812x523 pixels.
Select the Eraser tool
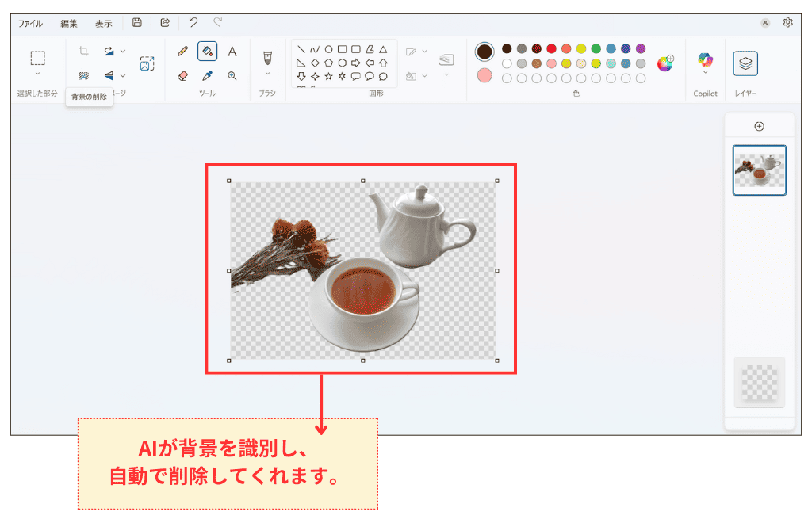(x=182, y=76)
